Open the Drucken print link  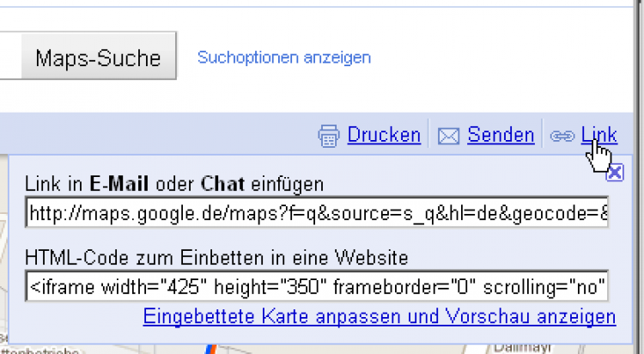click(384, 135)
